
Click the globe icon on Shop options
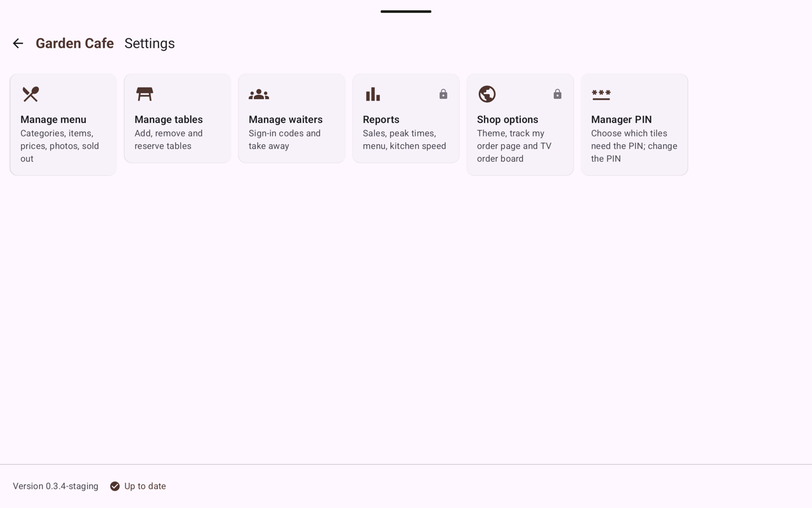click(x=487, y=94)
